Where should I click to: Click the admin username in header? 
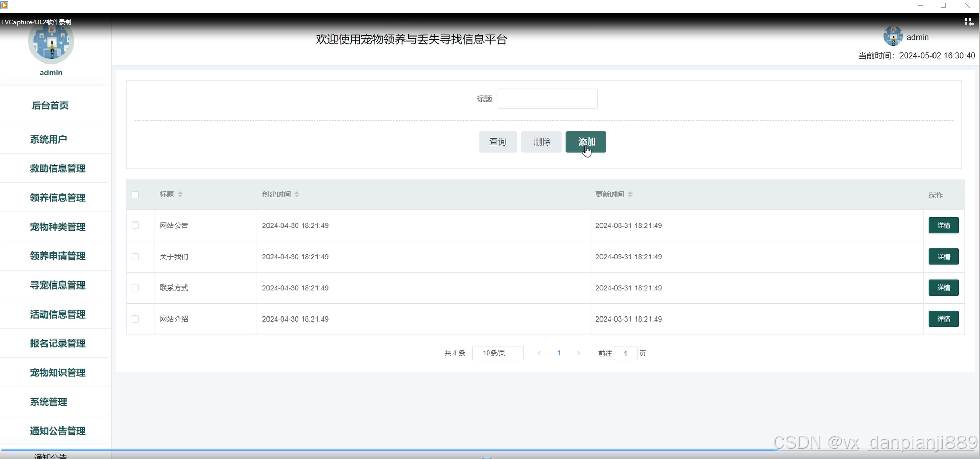click(x=918, y=37)
